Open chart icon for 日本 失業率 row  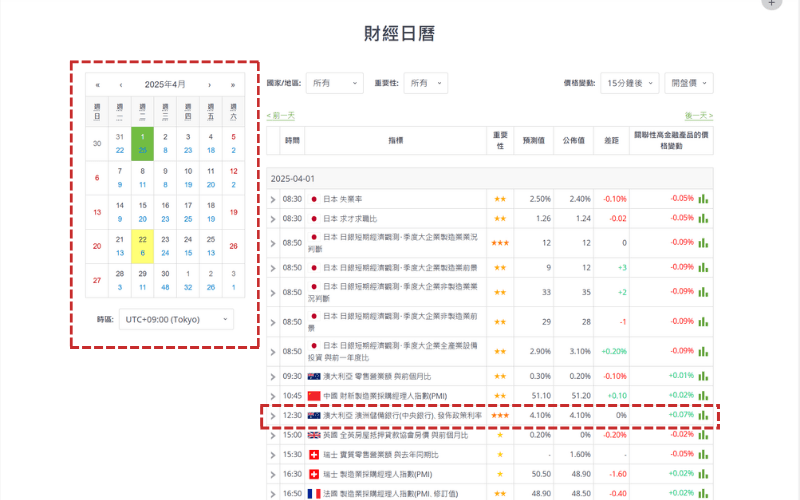704,199
